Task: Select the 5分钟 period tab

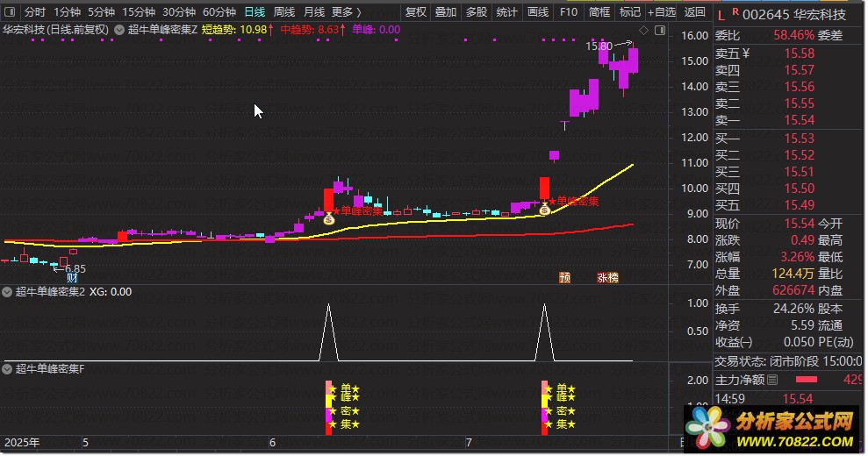Action: pos(101,11)
